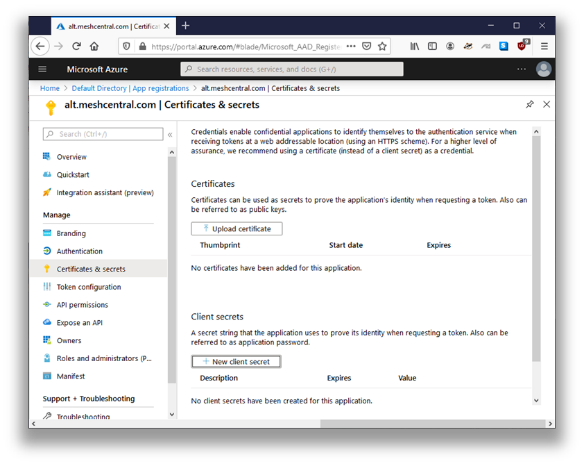Click the content pane scroll up arrow
The image size is (584, 466).
point(536,131)
